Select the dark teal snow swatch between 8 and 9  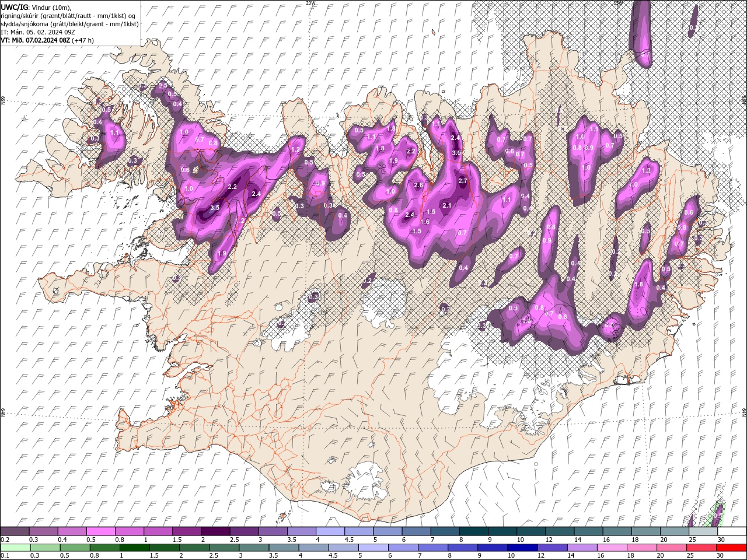pyautogui.click(x=474, y=531)
